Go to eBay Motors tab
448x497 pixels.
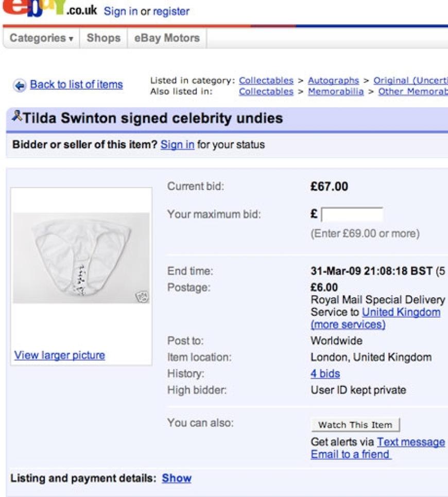coord(167,38)
